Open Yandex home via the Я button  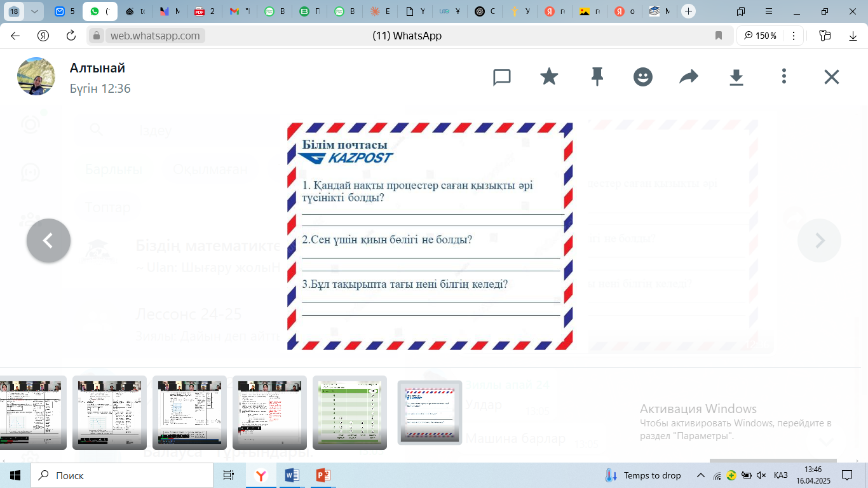(x=43, y=36)
